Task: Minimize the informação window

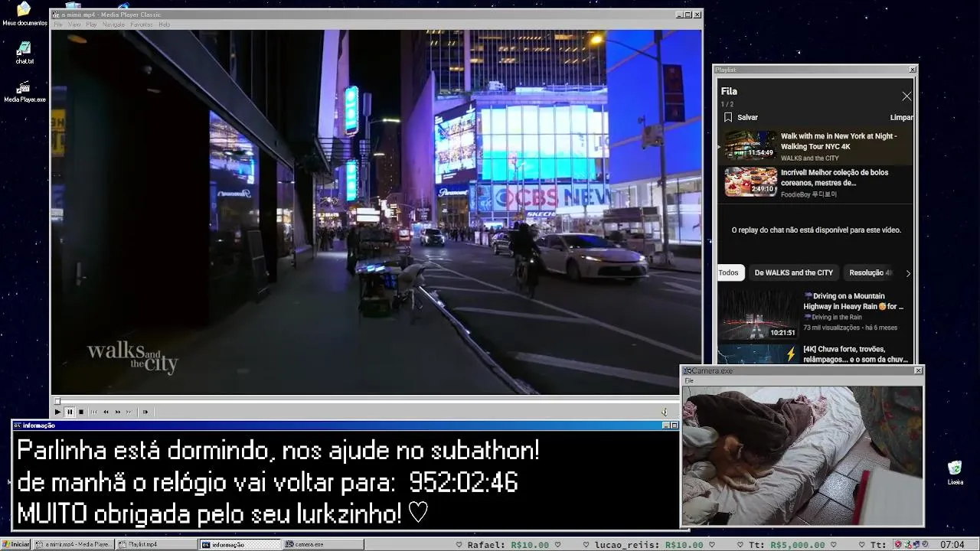Action: tap(665, 425)
